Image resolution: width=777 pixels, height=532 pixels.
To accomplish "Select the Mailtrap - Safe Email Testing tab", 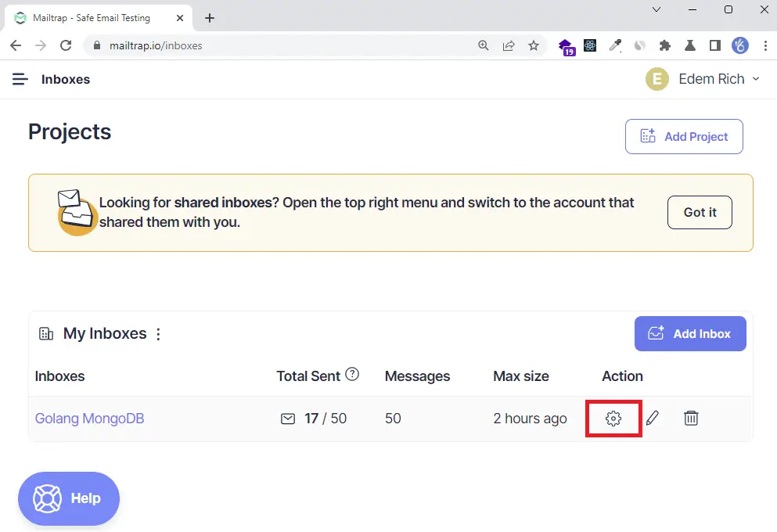I will click(x=94, y=17).
